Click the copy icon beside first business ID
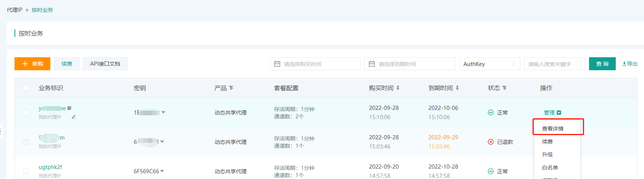The width and height of the screenshot is (644, 179). (69, 108)
